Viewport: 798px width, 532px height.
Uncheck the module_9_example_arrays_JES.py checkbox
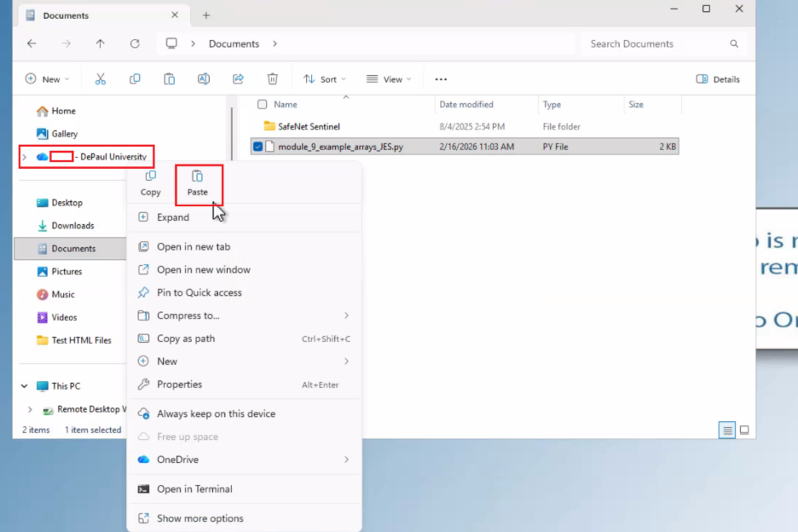point(258,147)
